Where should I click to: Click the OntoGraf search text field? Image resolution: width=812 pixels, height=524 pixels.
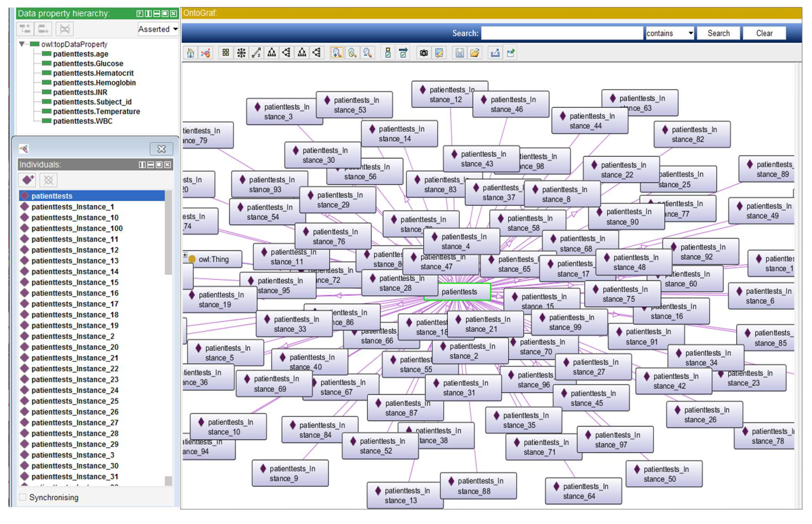[562, 33]
